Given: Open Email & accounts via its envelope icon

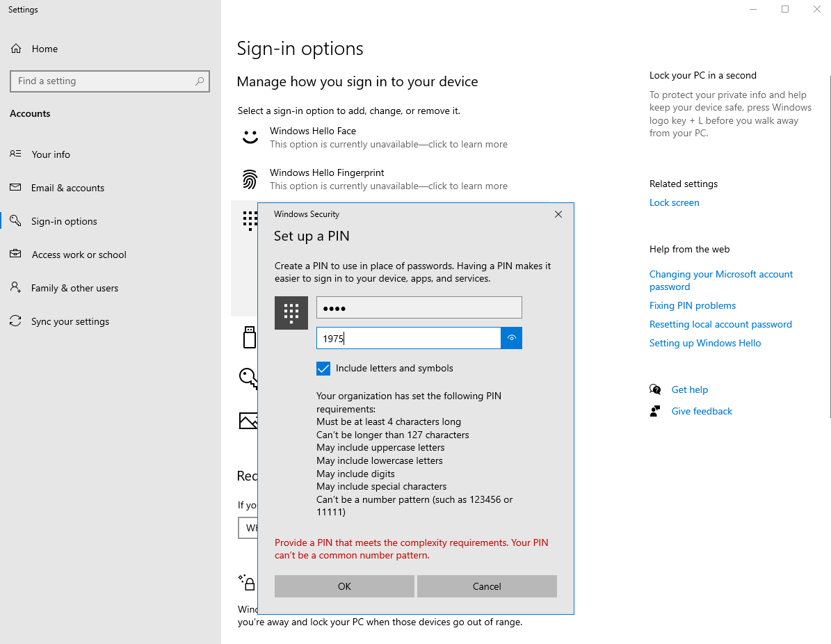Looking at the screenshot, I should click(x=15, y=188).
